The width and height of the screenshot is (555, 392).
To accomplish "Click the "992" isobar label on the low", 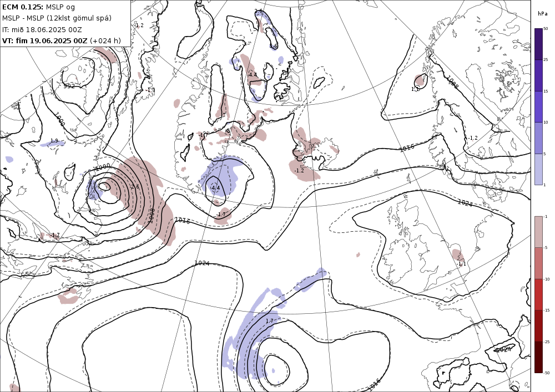I will click(x=69, y=86).
